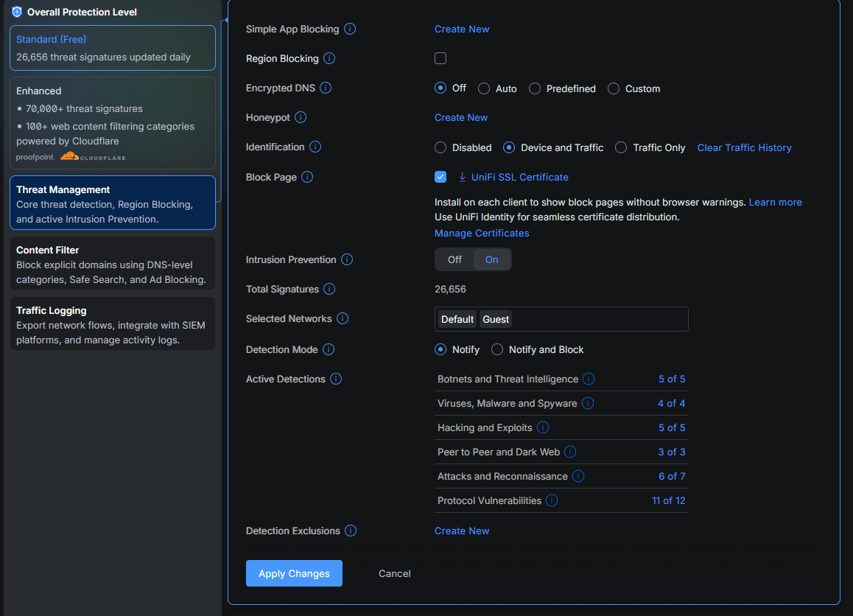Click the Guest network tag

click(x=496, y=319)
